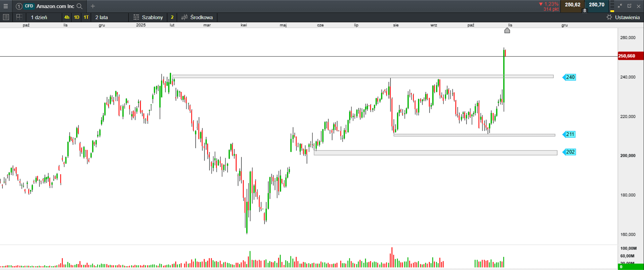Select the 1D timeframe shortcut
The image size is (644, 270).
point(77,17)
